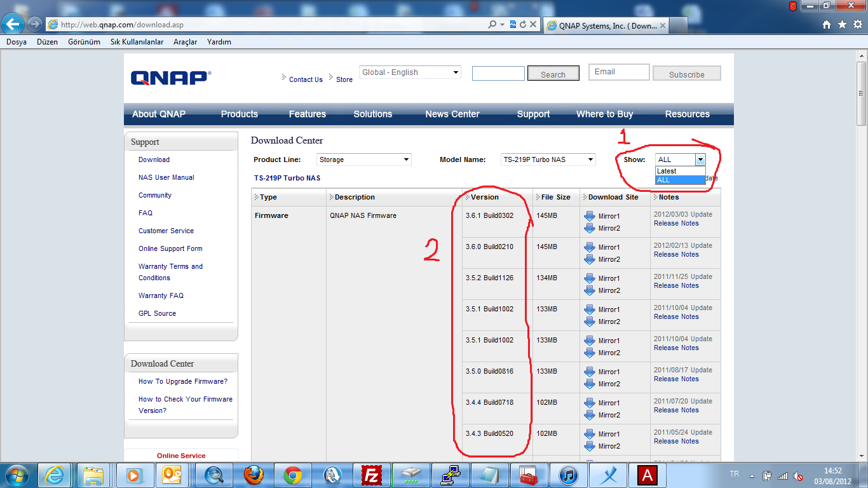Open PuTTY from the taskbar
The width and height of the screenshot is (868, 488).
pos(450,475)
